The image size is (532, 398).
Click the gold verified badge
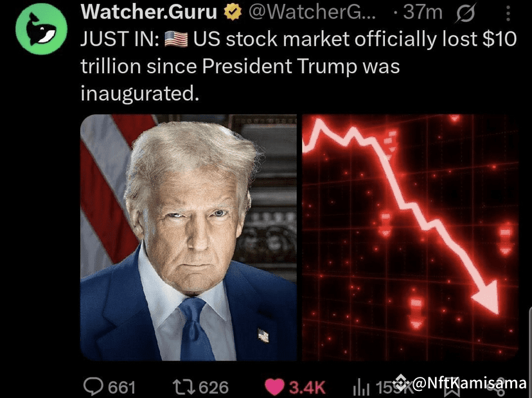(x=233, y=12)
